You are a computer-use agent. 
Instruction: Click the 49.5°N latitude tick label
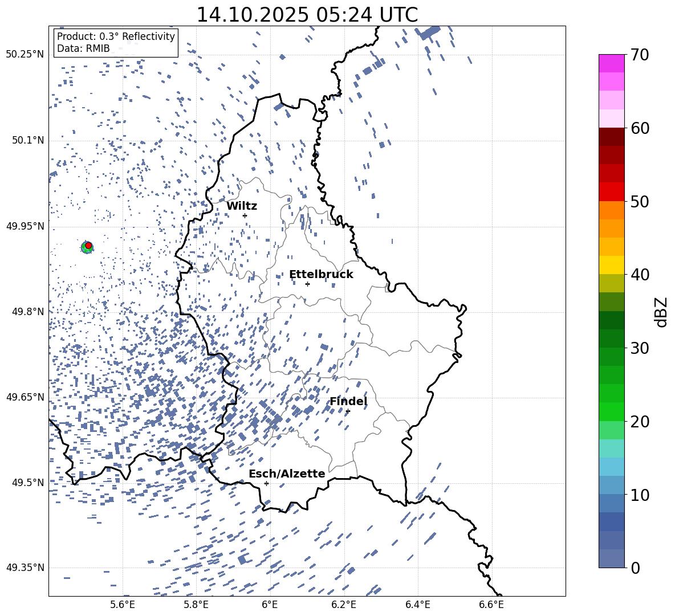(x=28, y=483)
